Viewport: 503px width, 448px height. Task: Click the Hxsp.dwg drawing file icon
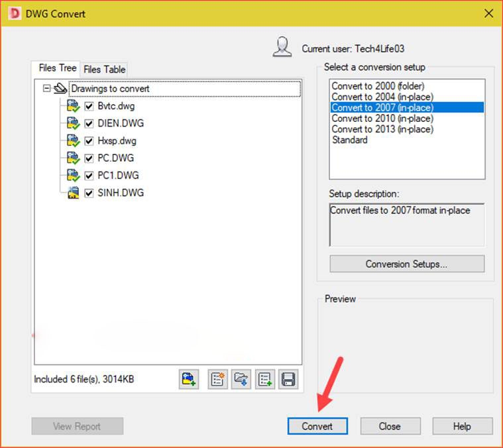coord(73,140)
